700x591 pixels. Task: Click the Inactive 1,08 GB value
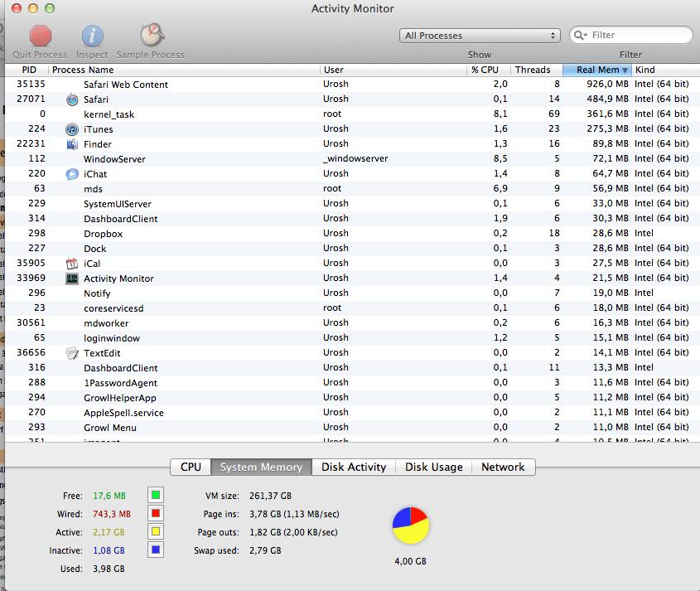[x=109, y=550]
